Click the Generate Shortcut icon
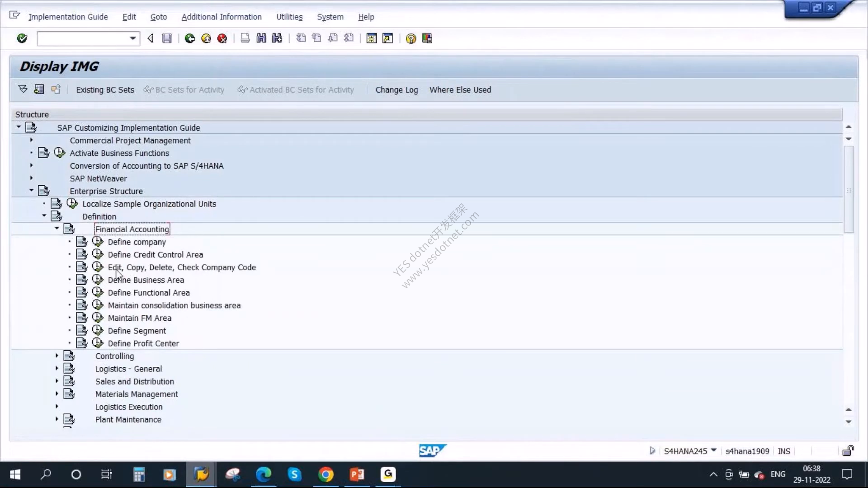 (x=388, y=38)
